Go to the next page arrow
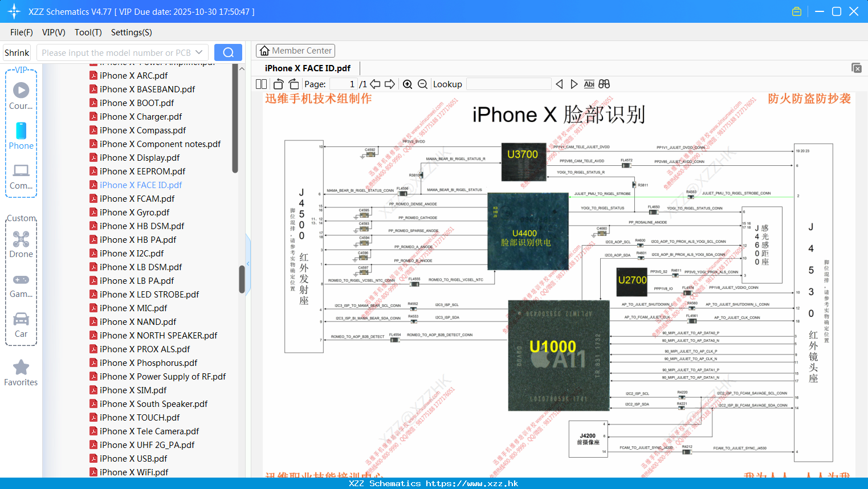The width and height of the screenshot is (868, 489). point(390,84)
